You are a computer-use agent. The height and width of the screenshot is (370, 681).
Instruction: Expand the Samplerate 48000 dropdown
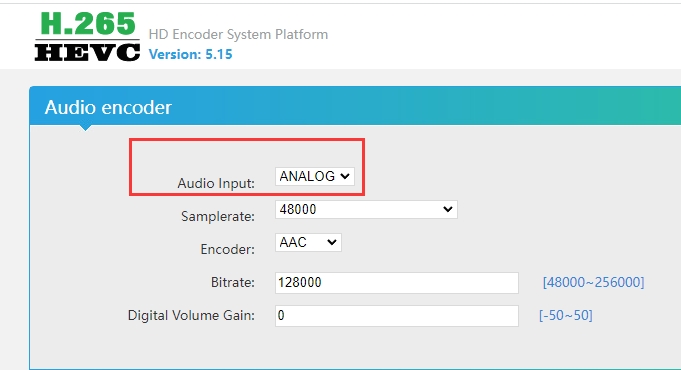[x=366, y=209]
